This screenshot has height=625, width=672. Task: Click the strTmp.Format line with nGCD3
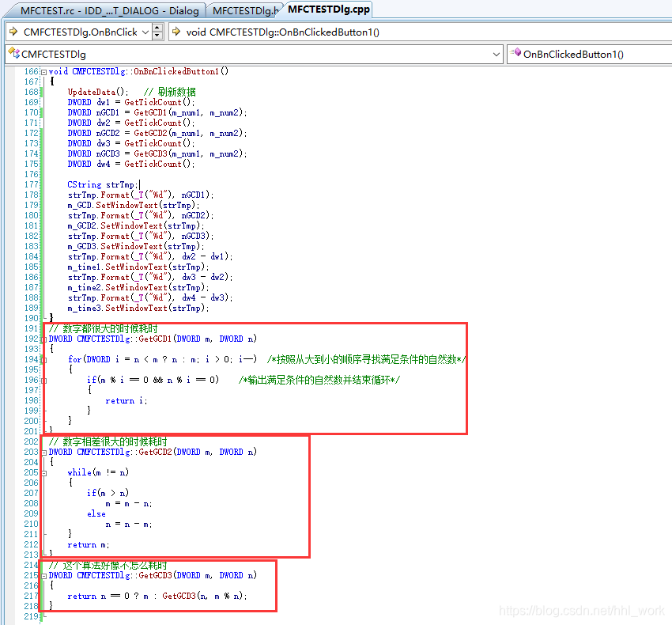141,236
